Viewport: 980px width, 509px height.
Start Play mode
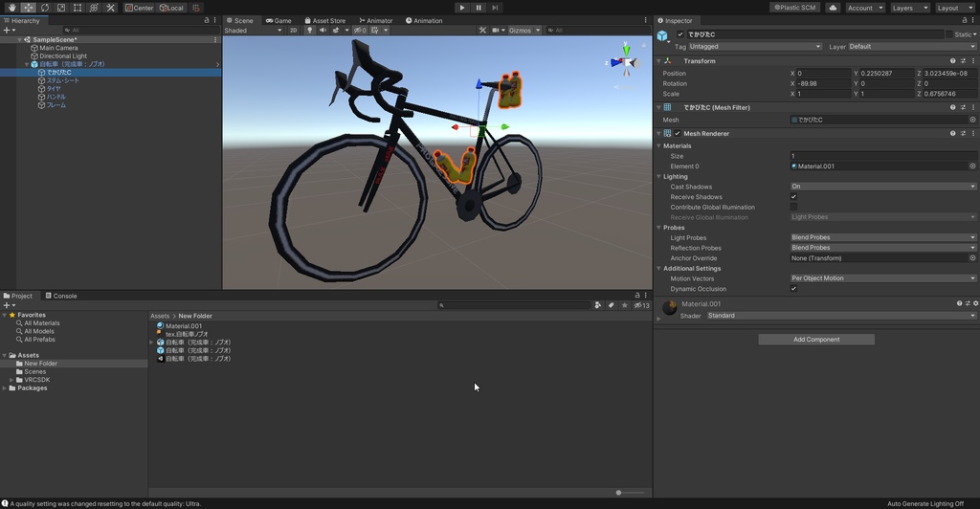462,8
